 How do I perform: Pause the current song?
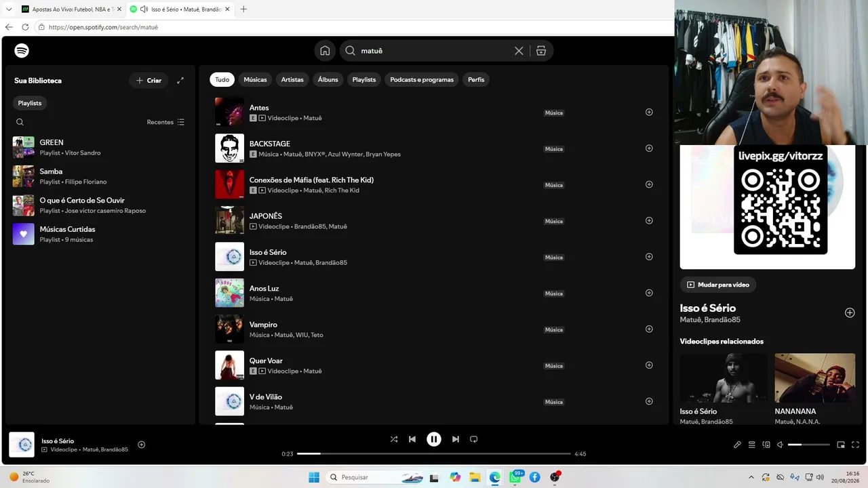coord(434,439)
